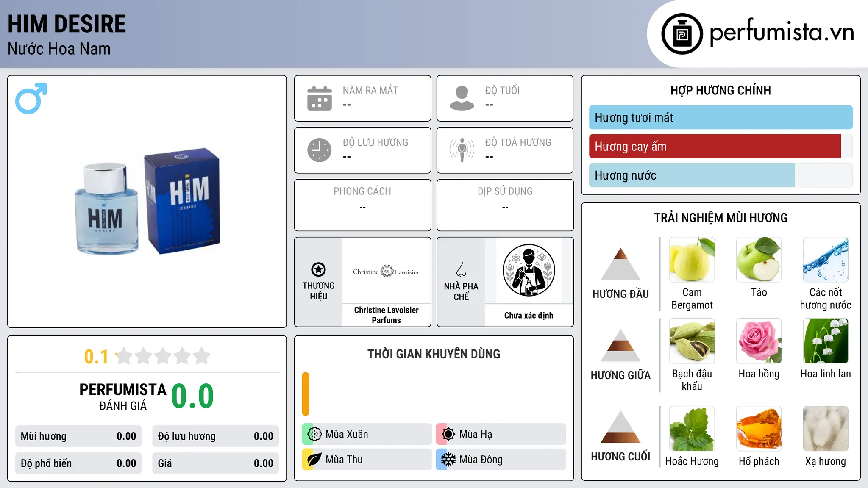
Task: Open the Táo green apple note image
Action: [x=759, y=260]
